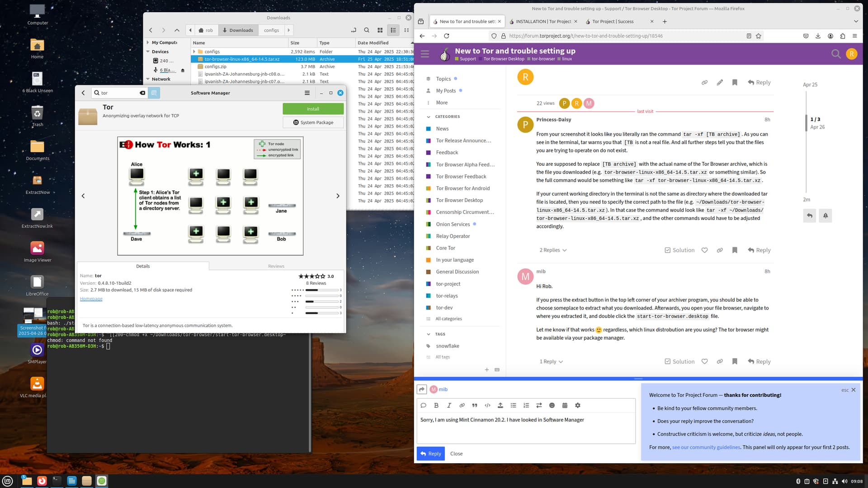Show next Tor screenshot in Software Manager

pos(338,196)
